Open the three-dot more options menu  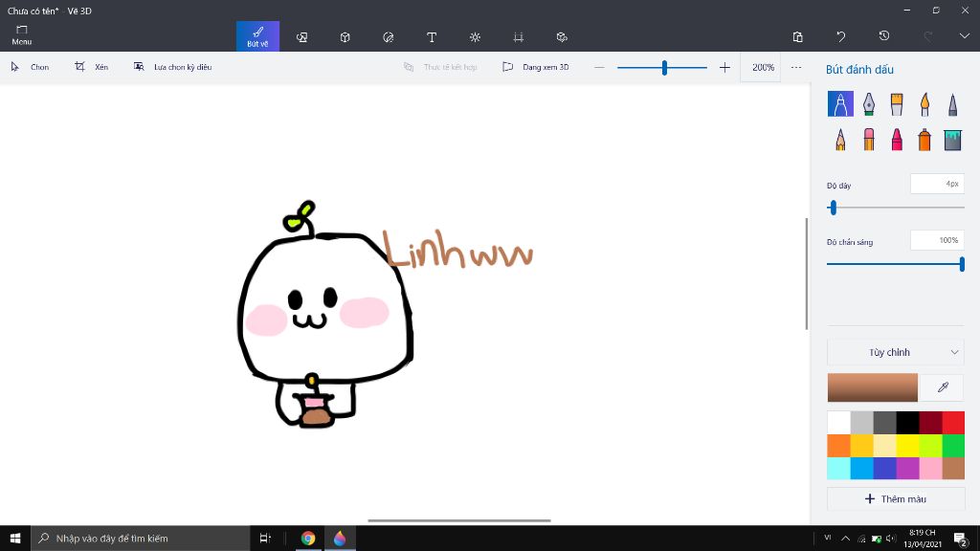pos(795,67)
